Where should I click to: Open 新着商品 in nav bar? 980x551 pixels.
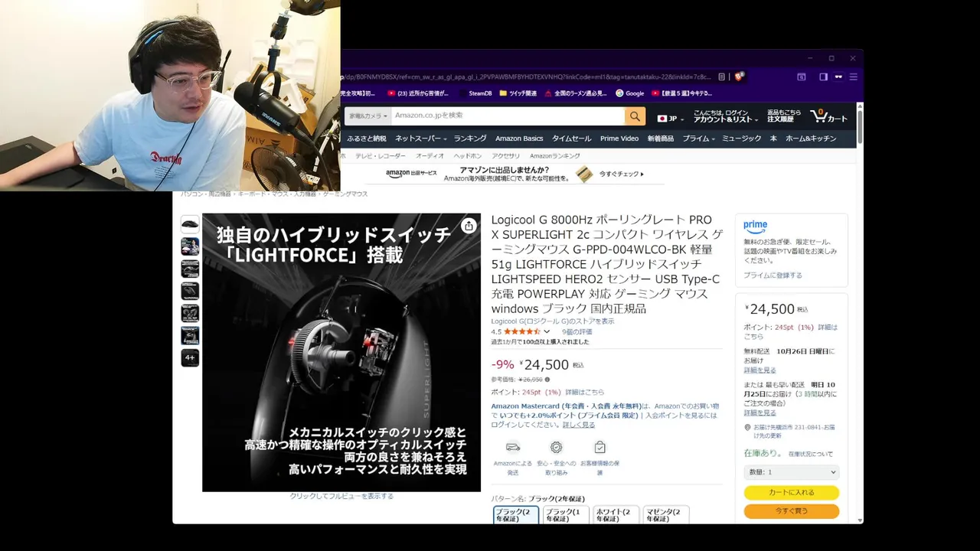[661, 139]
